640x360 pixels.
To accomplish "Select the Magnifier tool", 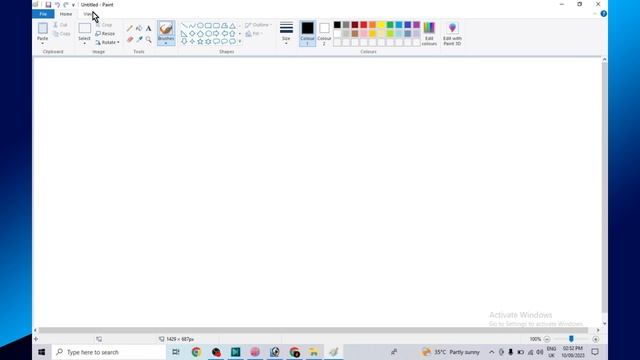I will point(149,39).
